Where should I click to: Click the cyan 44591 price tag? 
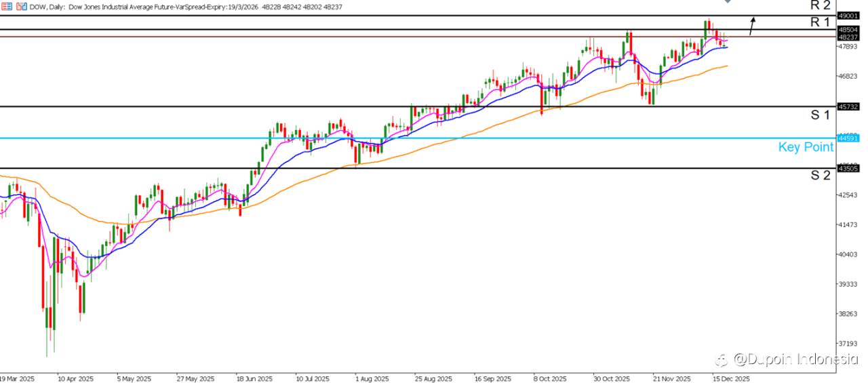(849, 138)
